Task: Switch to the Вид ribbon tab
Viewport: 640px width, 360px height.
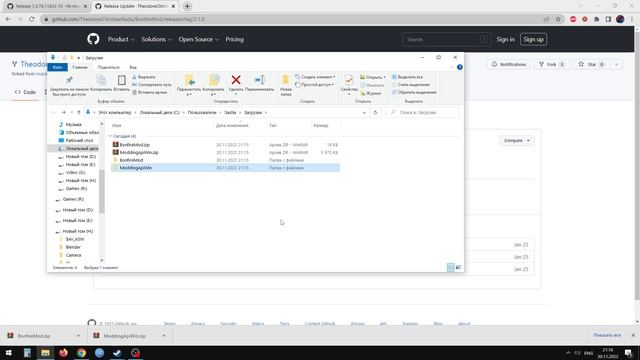Action: [x=133, y=67]
